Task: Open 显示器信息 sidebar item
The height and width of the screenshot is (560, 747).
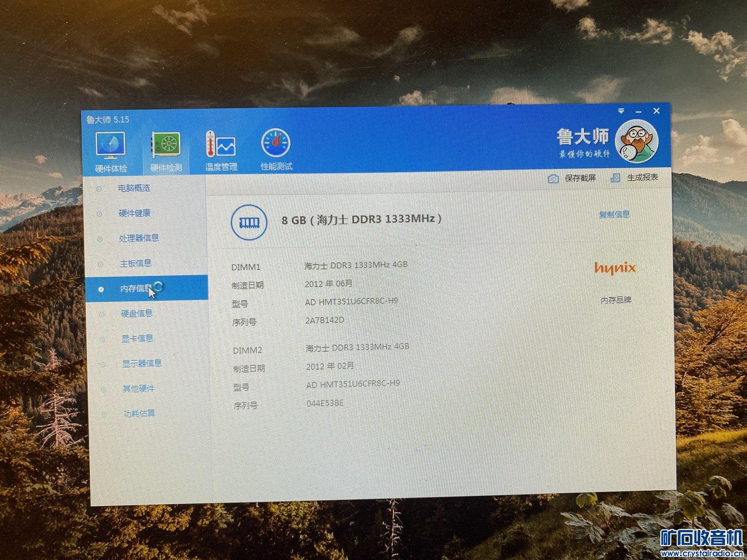Action: point(142,363)
